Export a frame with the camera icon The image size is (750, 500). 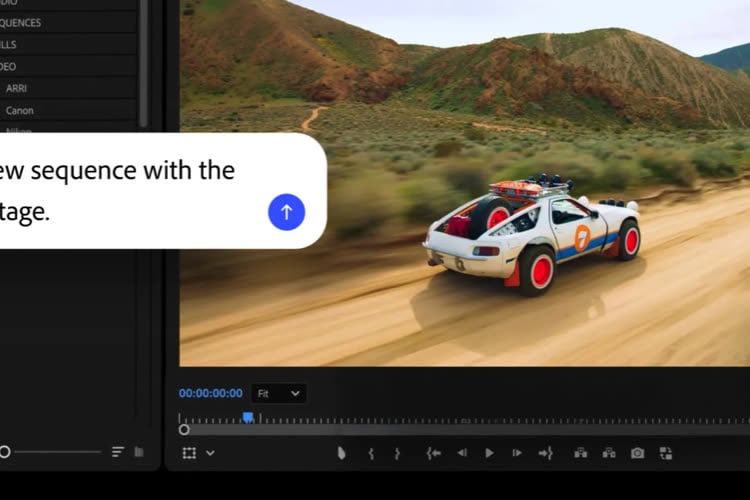pyautogui.click(x=637, y=453)
